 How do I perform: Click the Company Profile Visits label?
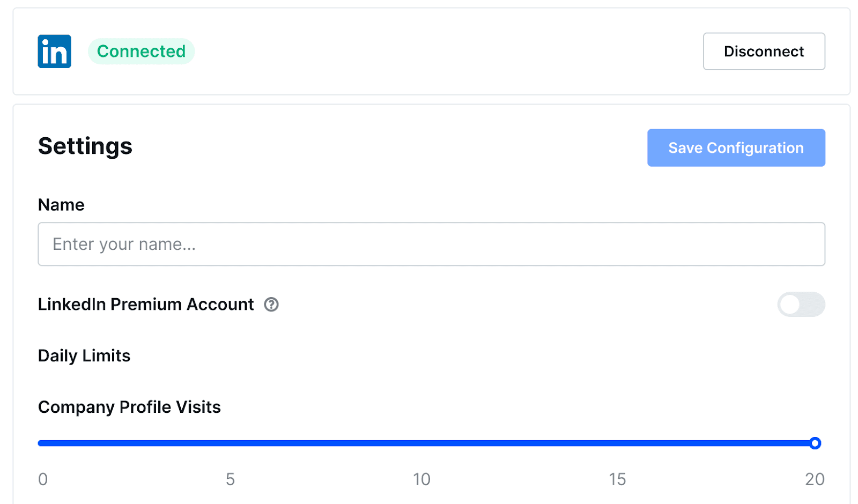pos(129,407)
